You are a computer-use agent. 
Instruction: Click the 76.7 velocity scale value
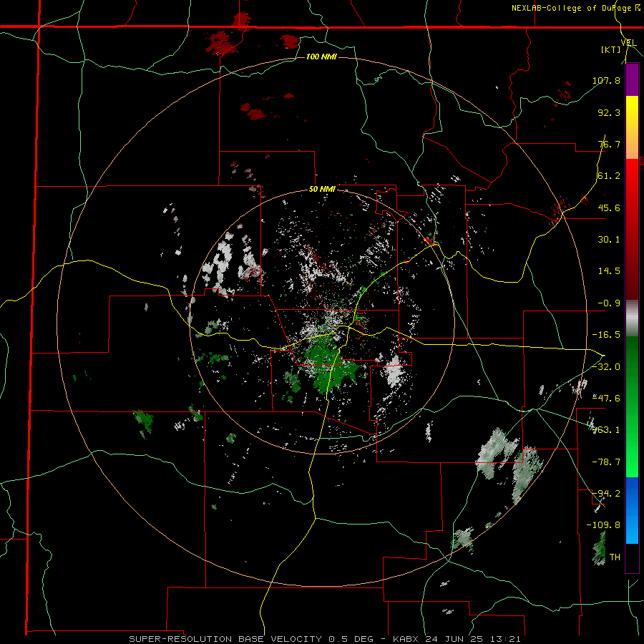click(x=609, y=144)
